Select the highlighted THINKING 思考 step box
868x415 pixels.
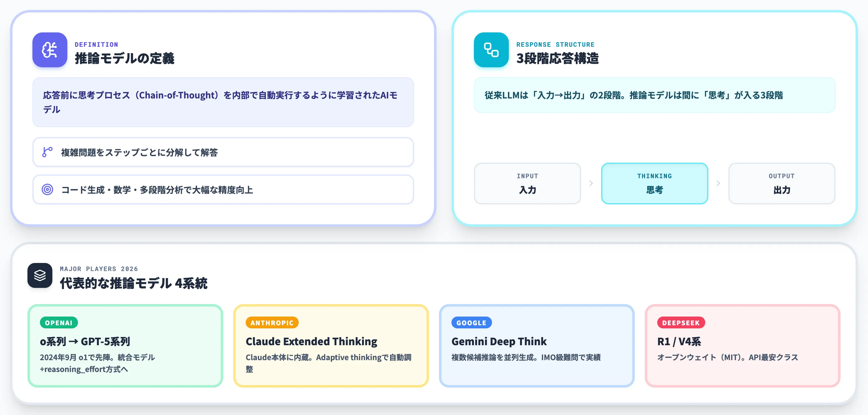click(654, 184)
